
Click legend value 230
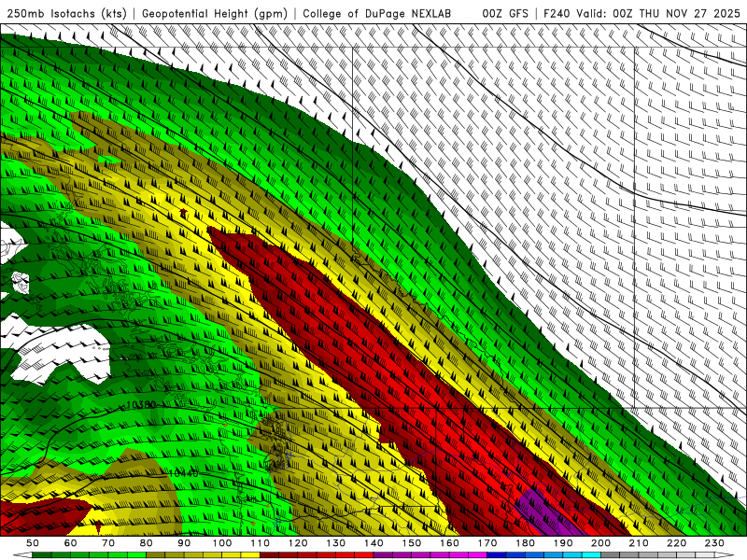[714, 543]
